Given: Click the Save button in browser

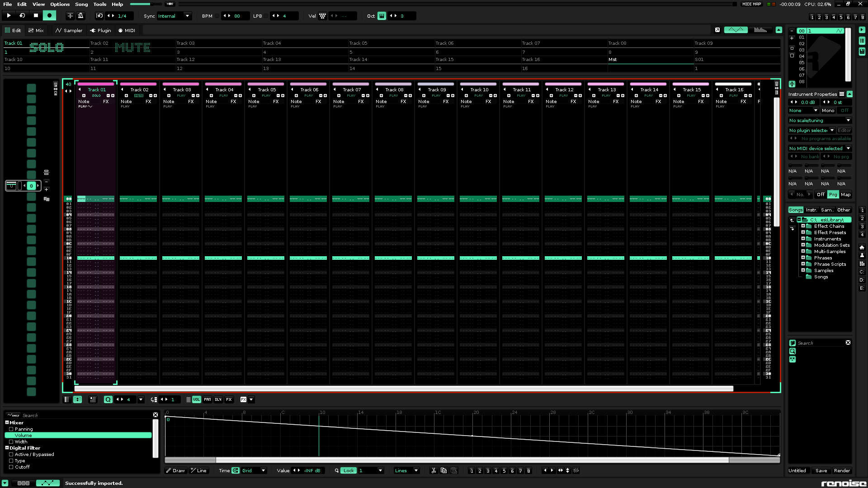Looking at the screenshot, I should tap(821, 470).
